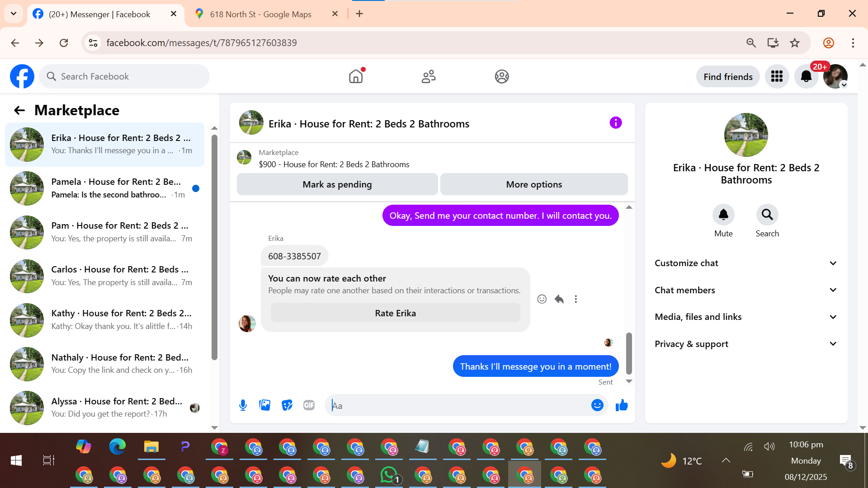Send a thumbs-up like
This screenshot has height=488, width=868.
pyautogui.click(x=622, y=405)
